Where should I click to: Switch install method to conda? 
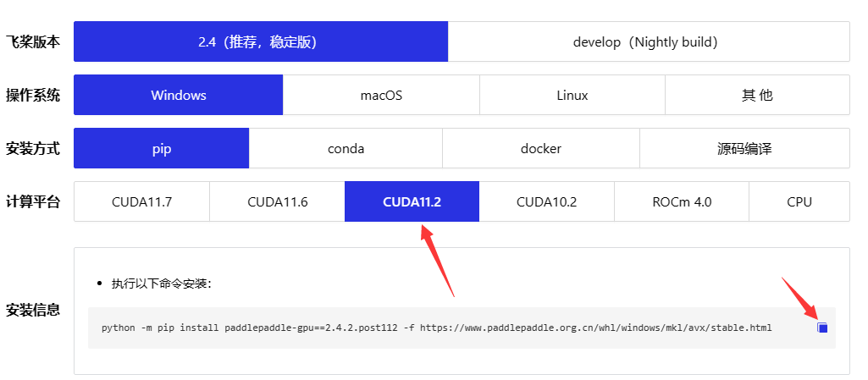coord(346,148)
